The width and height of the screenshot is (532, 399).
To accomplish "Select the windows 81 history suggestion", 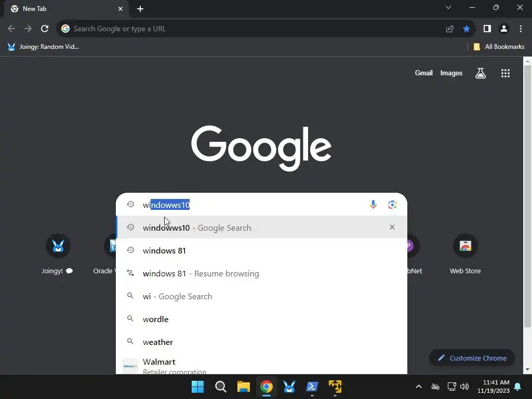I will coord(261,250).
